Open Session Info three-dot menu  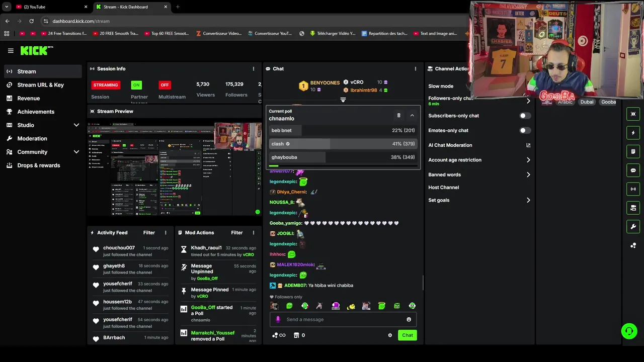[254, 69]
